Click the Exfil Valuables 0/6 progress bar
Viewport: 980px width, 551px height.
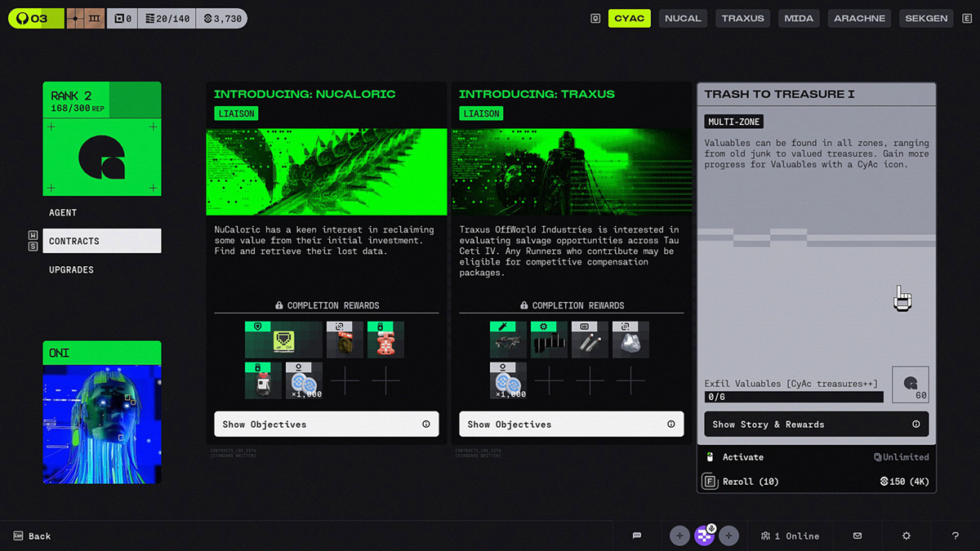coord(793,397)
